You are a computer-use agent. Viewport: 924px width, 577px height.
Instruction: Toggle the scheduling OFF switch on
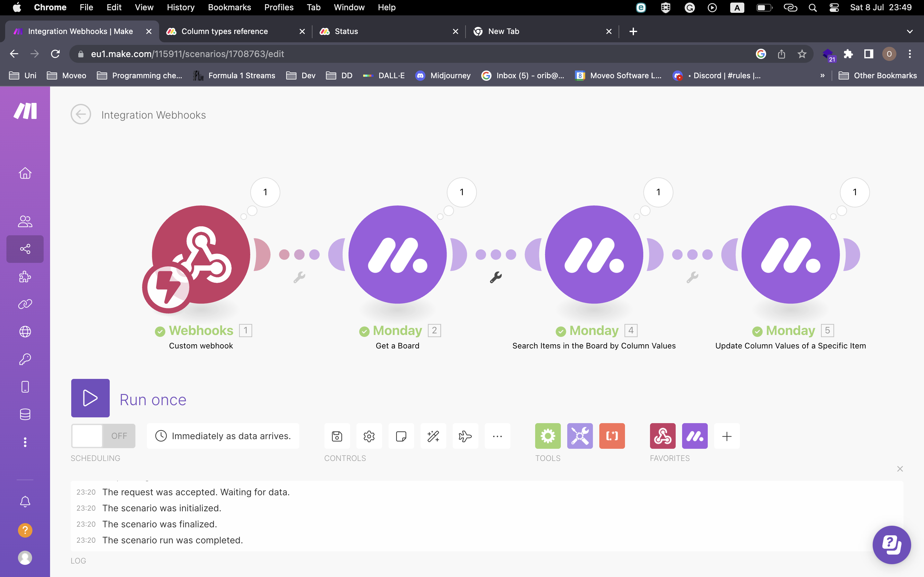coord(103,436)
